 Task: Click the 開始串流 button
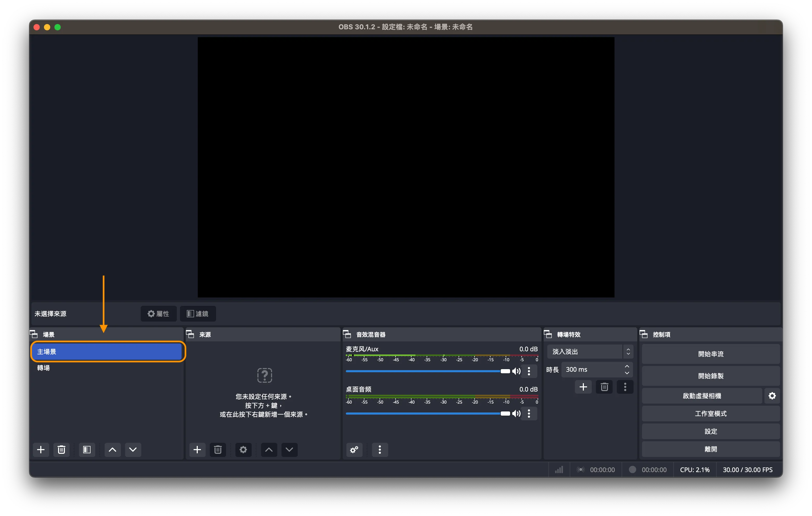click(710, 354)
